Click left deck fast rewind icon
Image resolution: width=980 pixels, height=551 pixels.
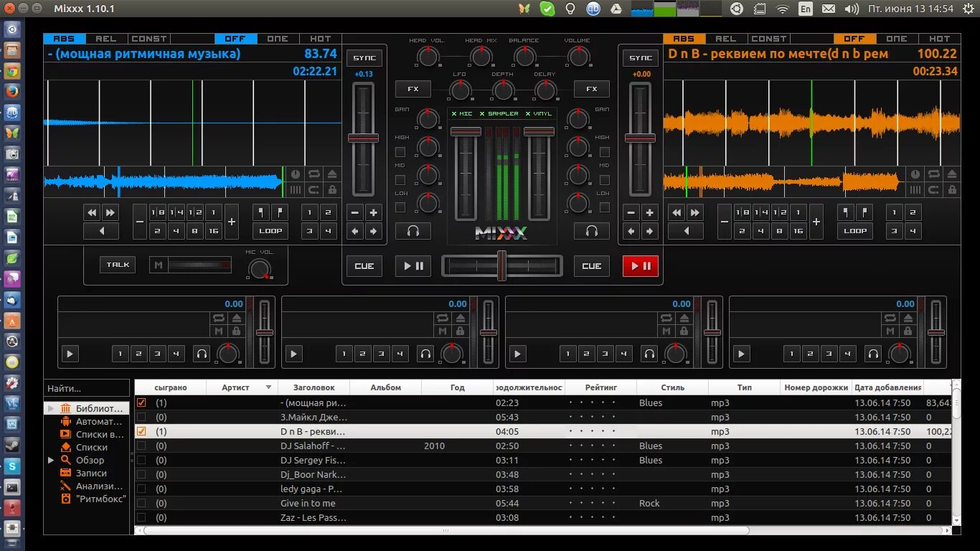click(93, 212)
